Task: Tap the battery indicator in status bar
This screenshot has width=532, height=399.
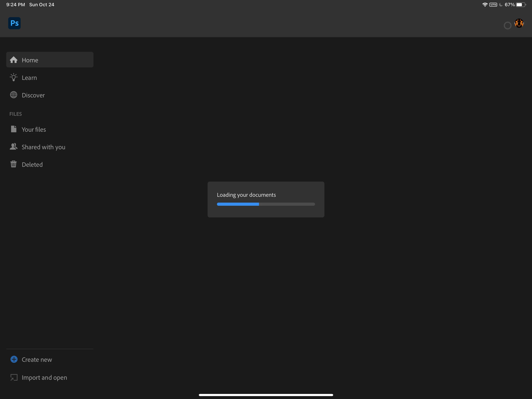Action: [521, 5]
